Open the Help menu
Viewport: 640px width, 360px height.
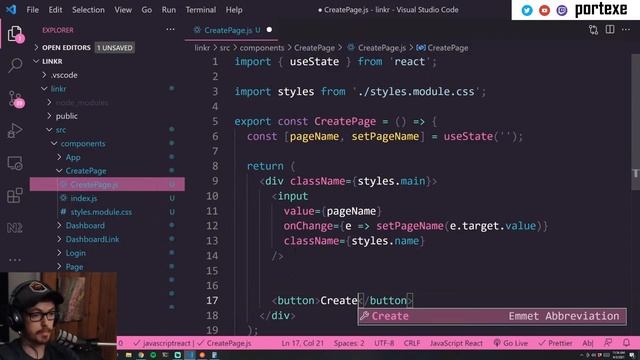[x=234, y=9]
